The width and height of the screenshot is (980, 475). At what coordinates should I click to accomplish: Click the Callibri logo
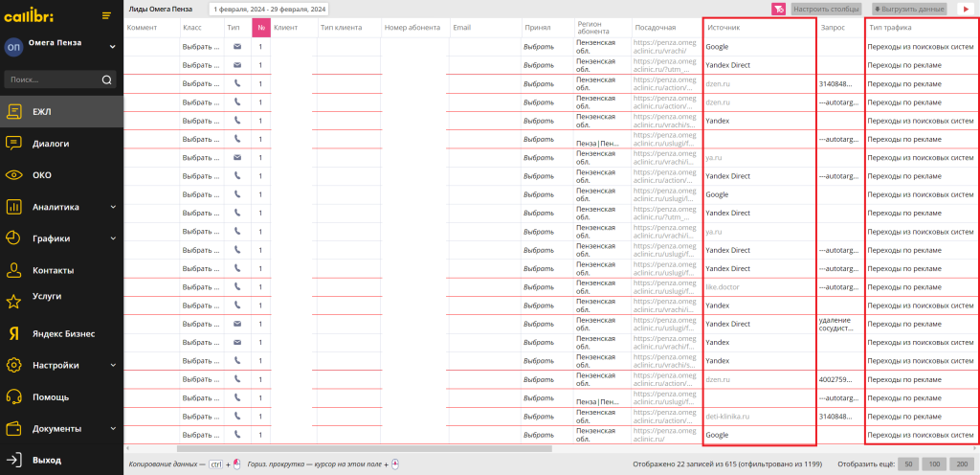point(28,15)
